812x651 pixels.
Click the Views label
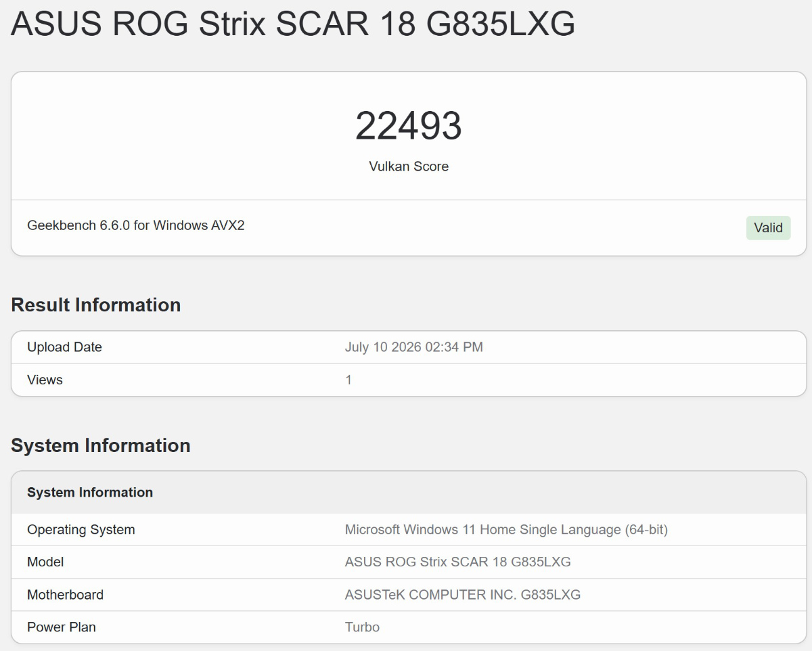45,380
